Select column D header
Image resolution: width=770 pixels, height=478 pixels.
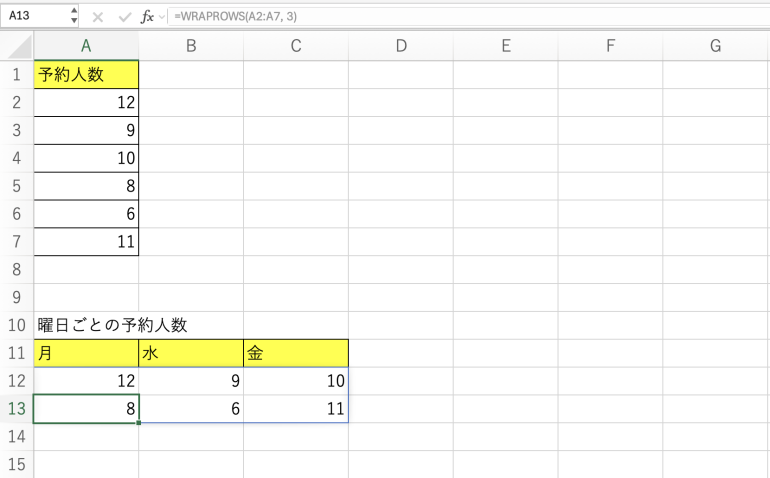(400, 45)
